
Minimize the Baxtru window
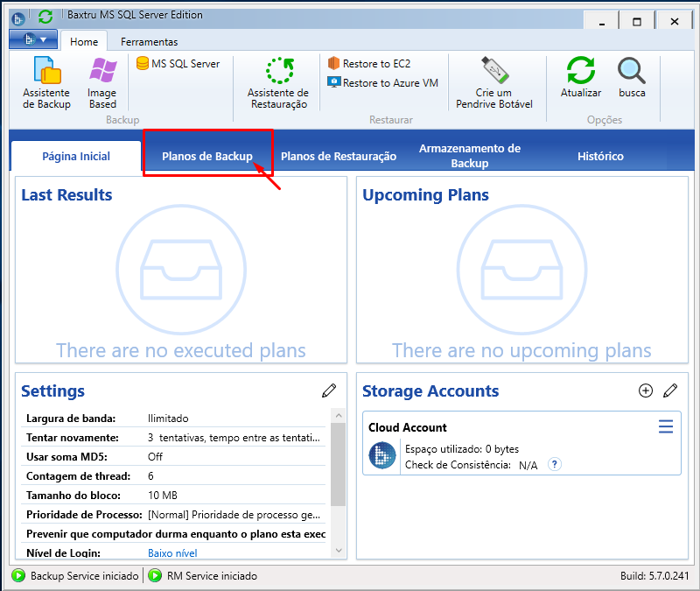point(601,21)
